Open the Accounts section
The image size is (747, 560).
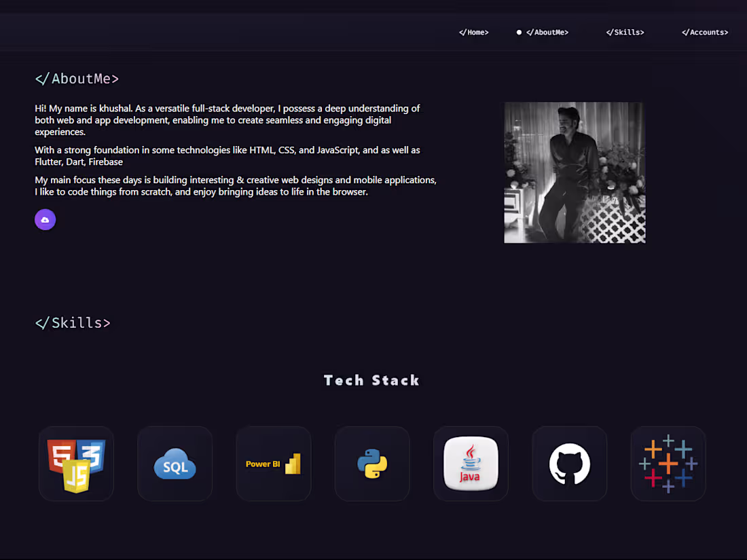coord(705,32)
